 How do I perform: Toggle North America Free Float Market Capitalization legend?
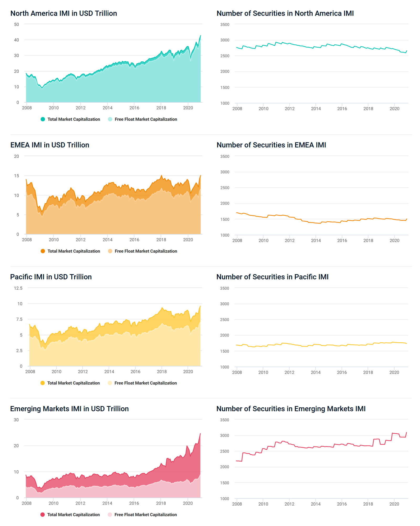pos(143,119)
